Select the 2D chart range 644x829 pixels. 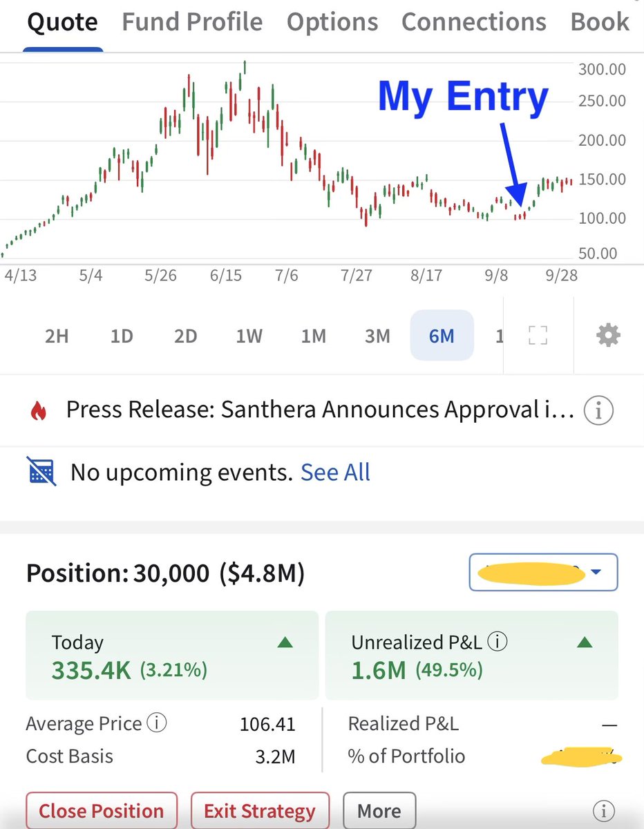coord(185,336)
